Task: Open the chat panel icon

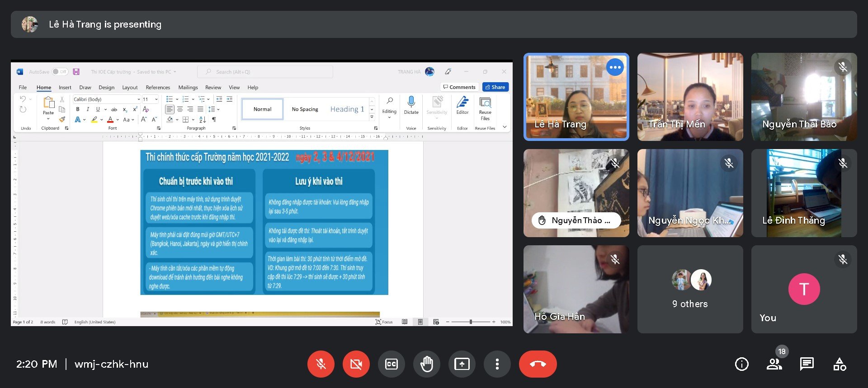Action: point(807,364)
